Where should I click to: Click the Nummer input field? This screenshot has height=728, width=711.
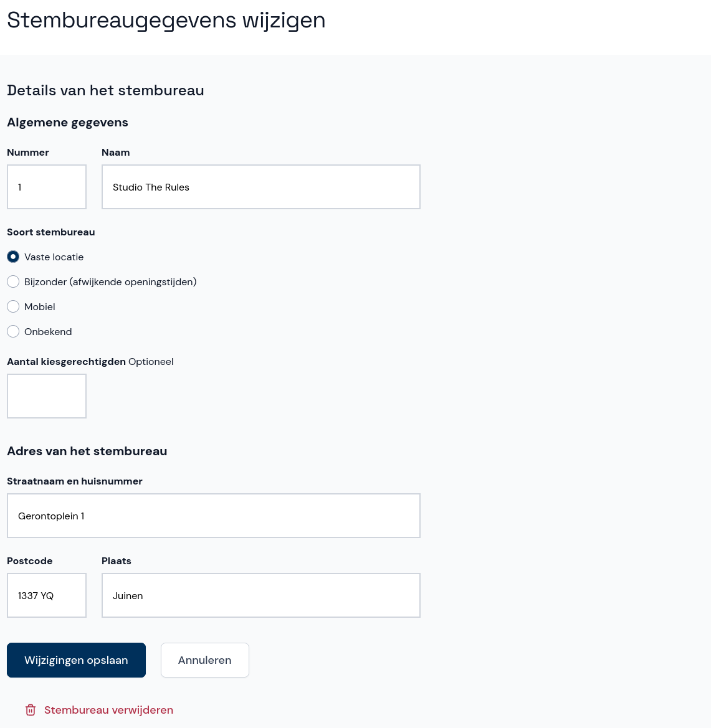coord(47,187)
